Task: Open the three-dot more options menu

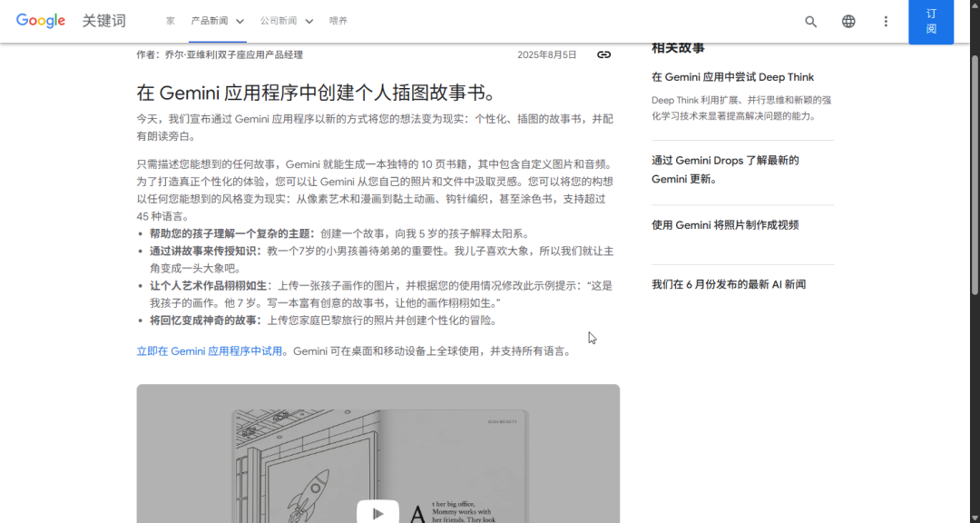Action: click(x=886, y=21)
